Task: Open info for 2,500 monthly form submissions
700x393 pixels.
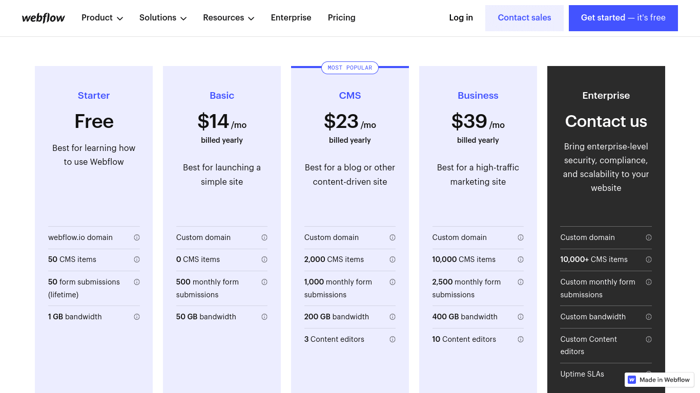Action: [521, 282]
